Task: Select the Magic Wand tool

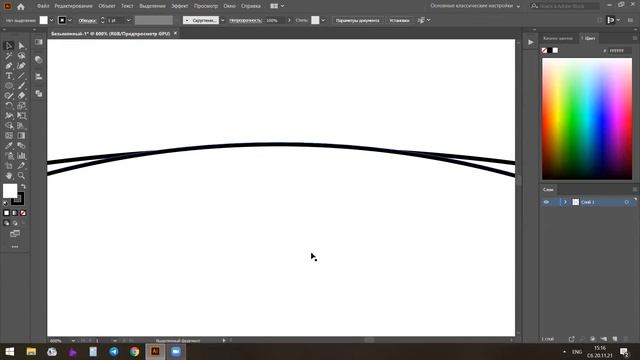Action: click(x=9, y=56)
